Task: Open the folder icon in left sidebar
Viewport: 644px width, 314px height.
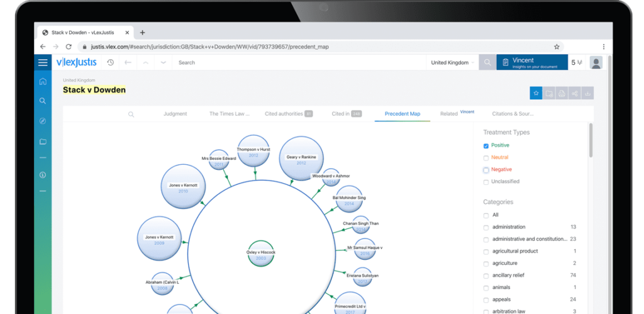Action: (43, 142)
